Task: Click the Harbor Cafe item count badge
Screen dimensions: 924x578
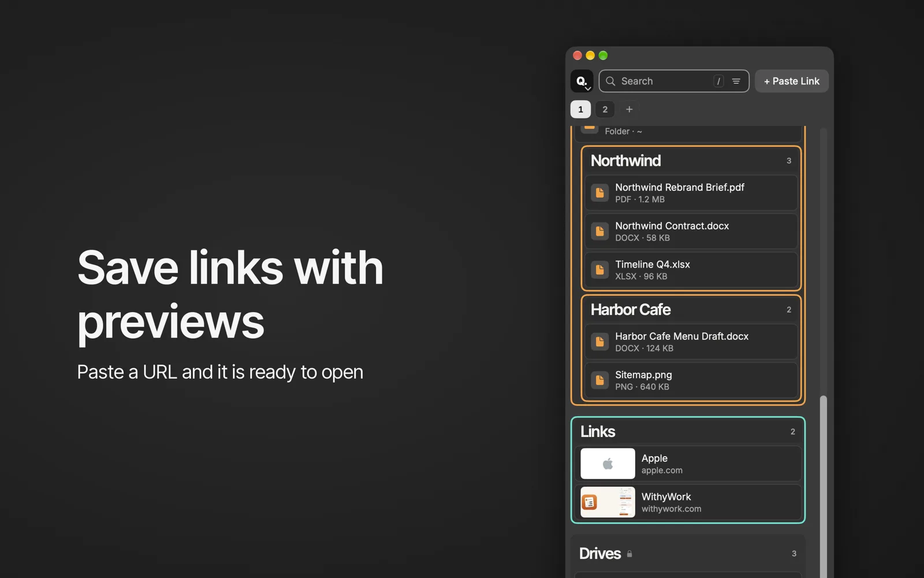Action: [x=789, y=310]
